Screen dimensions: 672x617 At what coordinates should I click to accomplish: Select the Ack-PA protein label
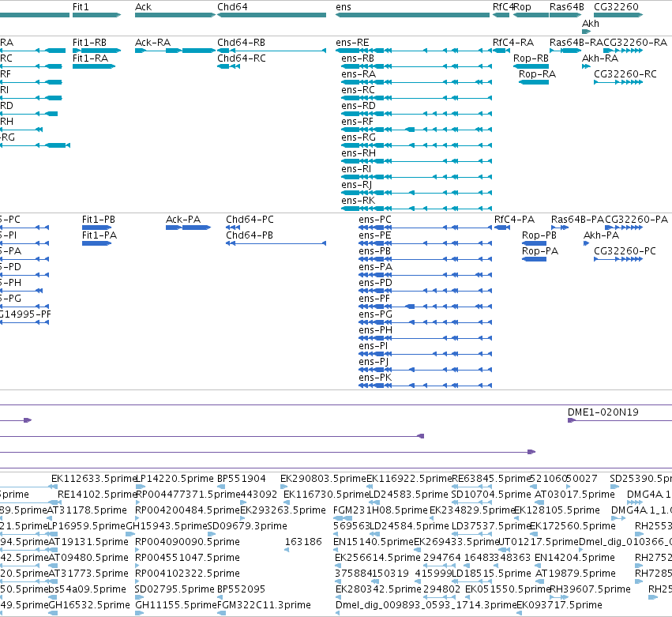coord(183,220)
